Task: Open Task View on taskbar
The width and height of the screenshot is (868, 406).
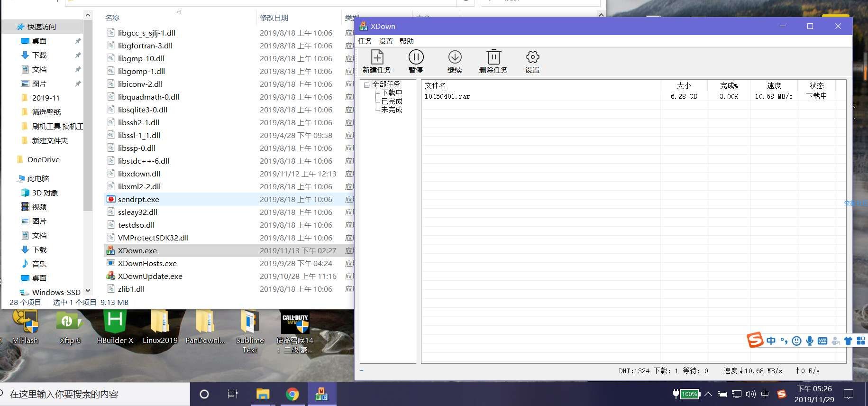Action: click(233, 394)
